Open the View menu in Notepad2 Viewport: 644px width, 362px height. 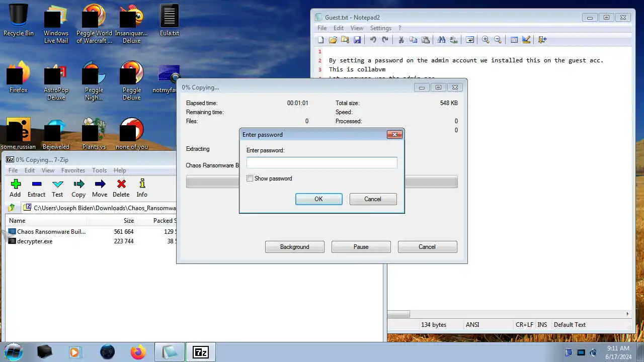(357, 28)
